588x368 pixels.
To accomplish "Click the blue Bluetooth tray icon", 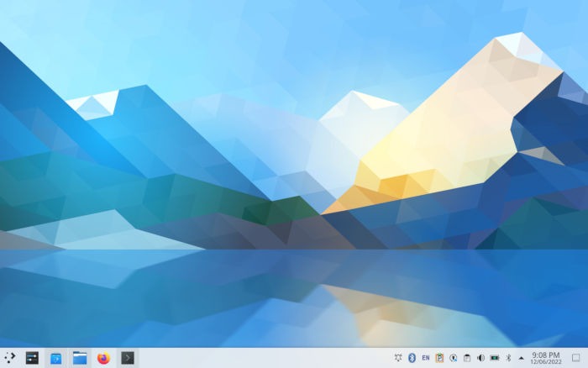I will [x=412, y=358].
